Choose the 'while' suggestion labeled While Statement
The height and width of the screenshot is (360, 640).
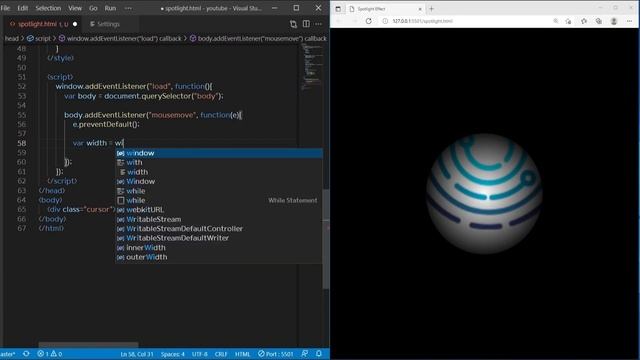tap(219, 200)
